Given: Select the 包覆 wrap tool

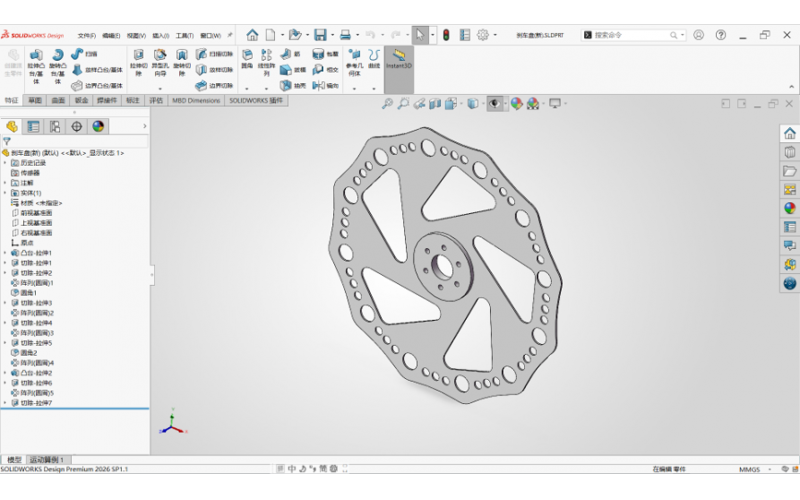Looking at the screenshot, I should click(x=325, y=54).
